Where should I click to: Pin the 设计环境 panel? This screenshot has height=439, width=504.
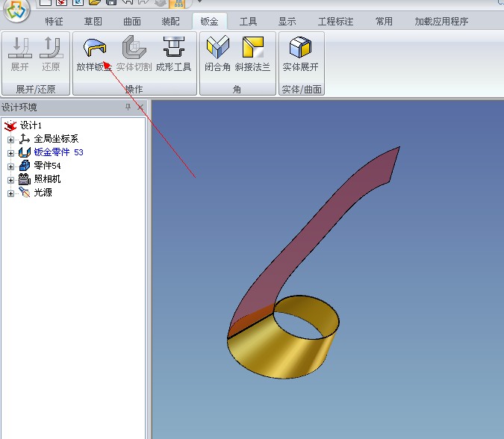[128, 107]
